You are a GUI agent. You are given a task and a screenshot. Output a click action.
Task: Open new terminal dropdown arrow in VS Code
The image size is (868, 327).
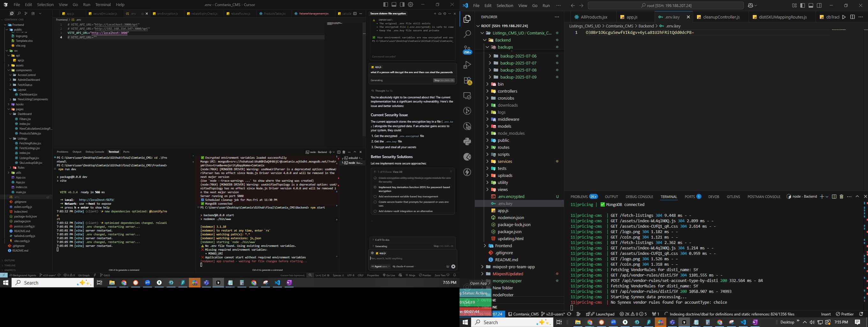click(x=827, y=196)
